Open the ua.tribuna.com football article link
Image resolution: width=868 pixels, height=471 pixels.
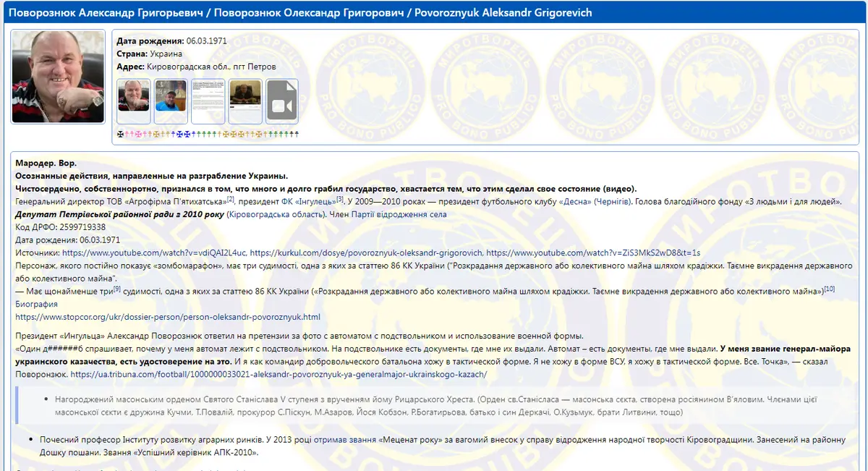click(x=278, y=374)
